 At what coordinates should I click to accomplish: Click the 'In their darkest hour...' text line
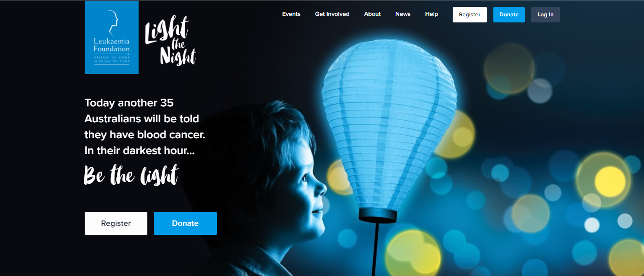point(140,150)
